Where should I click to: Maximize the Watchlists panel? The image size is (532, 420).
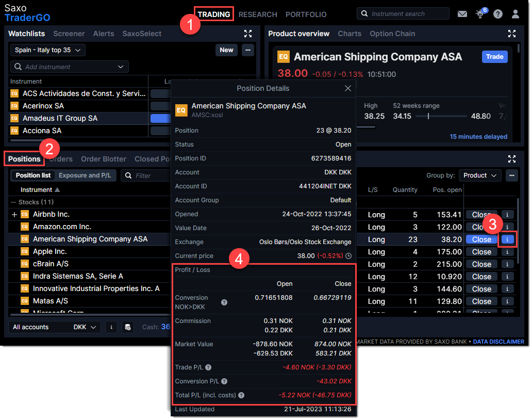point(248,33)
